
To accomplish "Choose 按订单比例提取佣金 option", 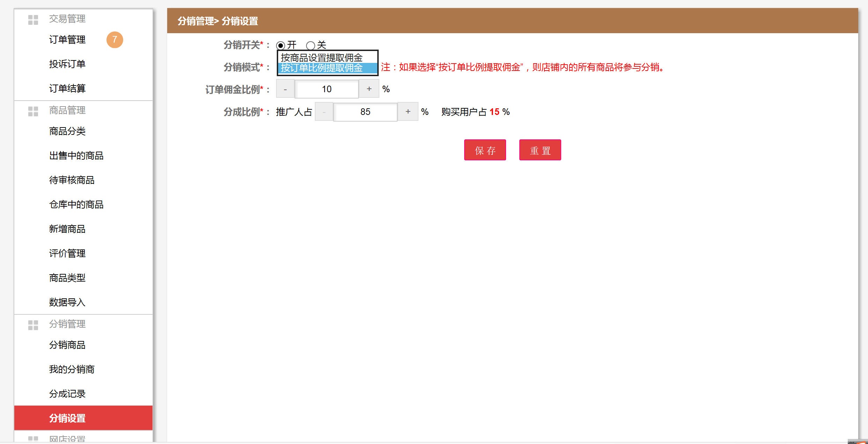I will coord(322,68).
